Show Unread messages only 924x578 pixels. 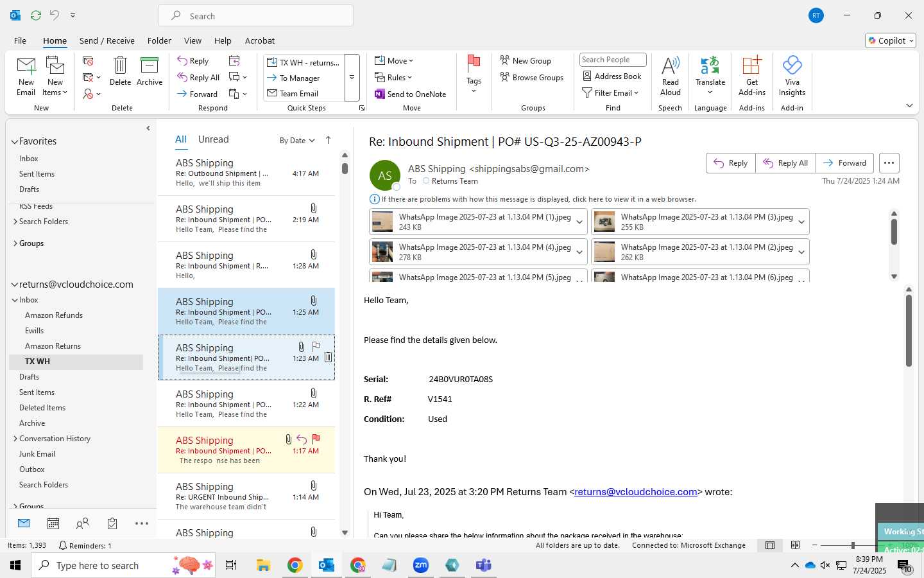tap(214, 139)
